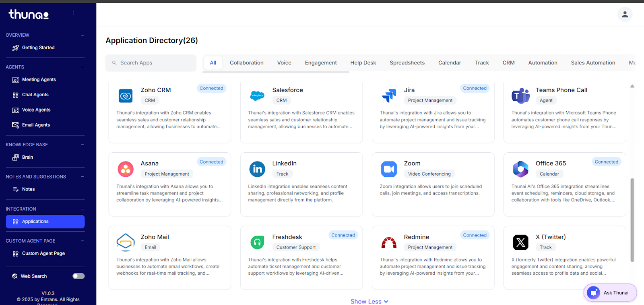Collapse the AGENTS section

click(x=82, y=67)
